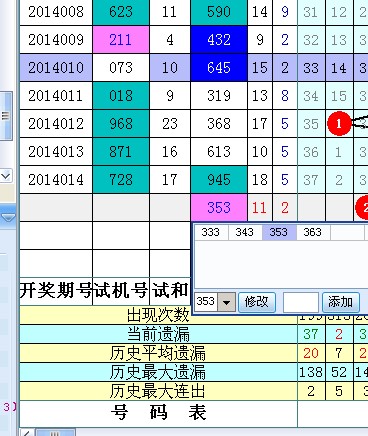Select row of period 2014010
The height and width of the screenshot is (436, 368).
(193, 68)
